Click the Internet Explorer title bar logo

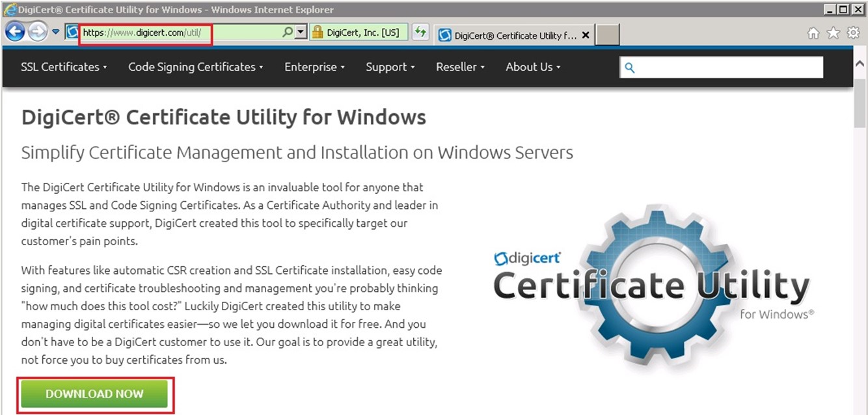coord(10,9)
